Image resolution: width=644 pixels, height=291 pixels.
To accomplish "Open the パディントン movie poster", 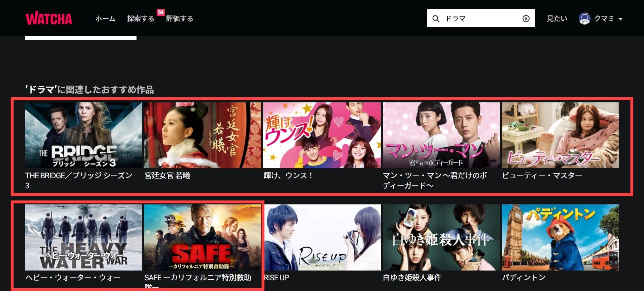I will point(560,237).
